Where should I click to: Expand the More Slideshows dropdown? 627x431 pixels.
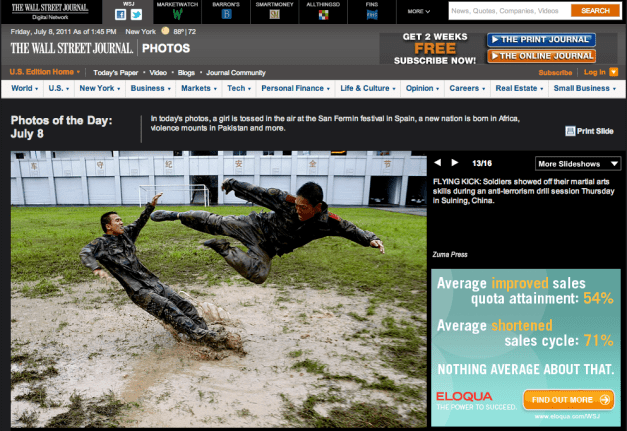pos(578,163)
